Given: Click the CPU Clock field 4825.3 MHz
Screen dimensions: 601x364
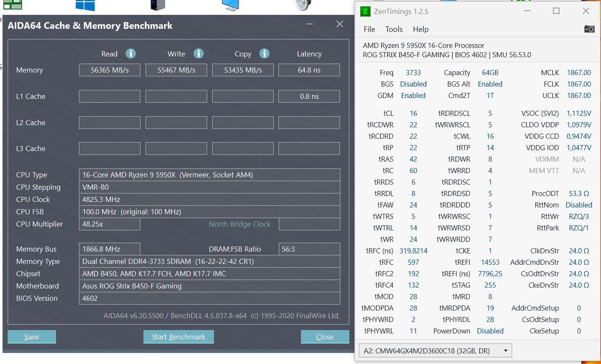Looking at the screenshot, I should [x=209, y=199].
